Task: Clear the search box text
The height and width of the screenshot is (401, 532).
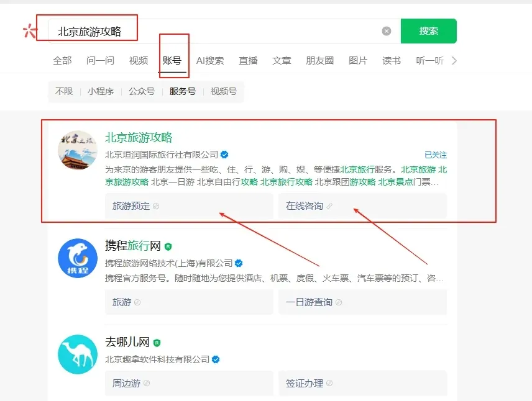Action: (387, 31)
